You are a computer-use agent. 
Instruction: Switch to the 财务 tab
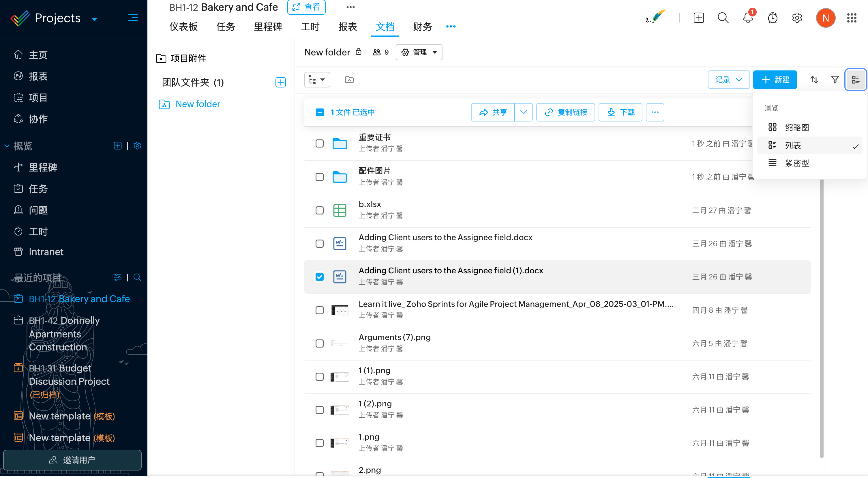[x=422, y=27]
